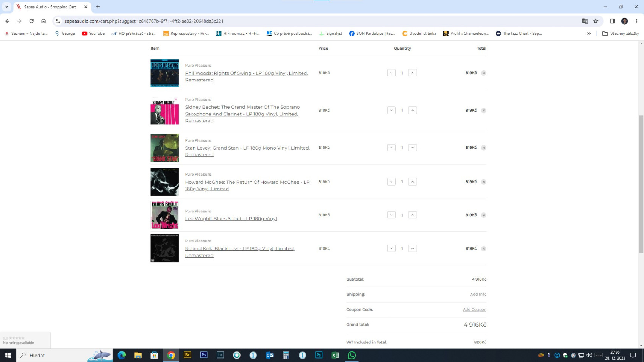
Task: Open WhatsApp from the taskbar
Action: 352,355
